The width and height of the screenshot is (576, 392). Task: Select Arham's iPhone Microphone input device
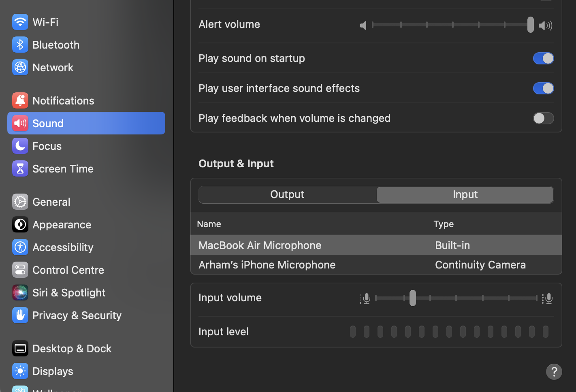point(267,264)
